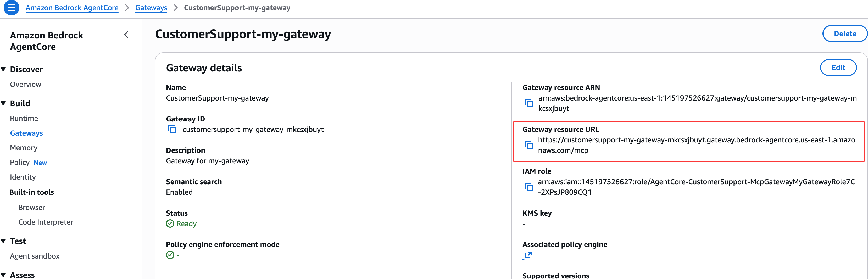The image size is (868, 279).
Task: Go to the Memory page
Action: (x=24, y=148)
